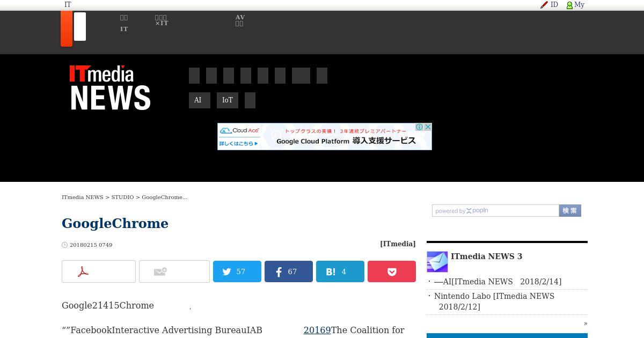The width and height of the screenshot is (644, 338).
Task: Click the search text input field
Action: pyautogui.click(x=495, y=211)
